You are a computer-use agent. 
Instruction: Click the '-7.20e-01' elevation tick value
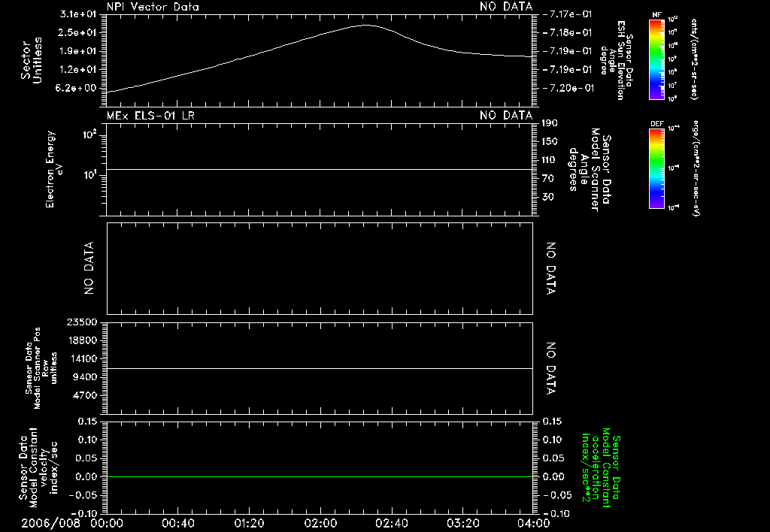(568, 88)
